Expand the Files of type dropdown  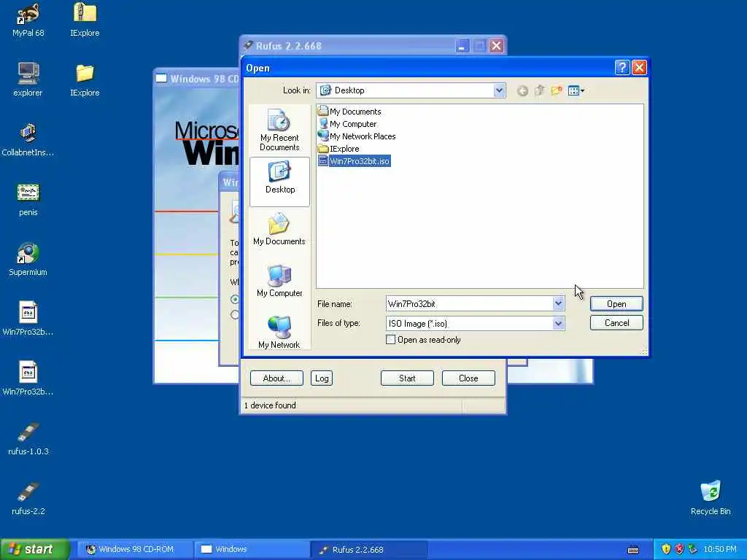point(558,323)
